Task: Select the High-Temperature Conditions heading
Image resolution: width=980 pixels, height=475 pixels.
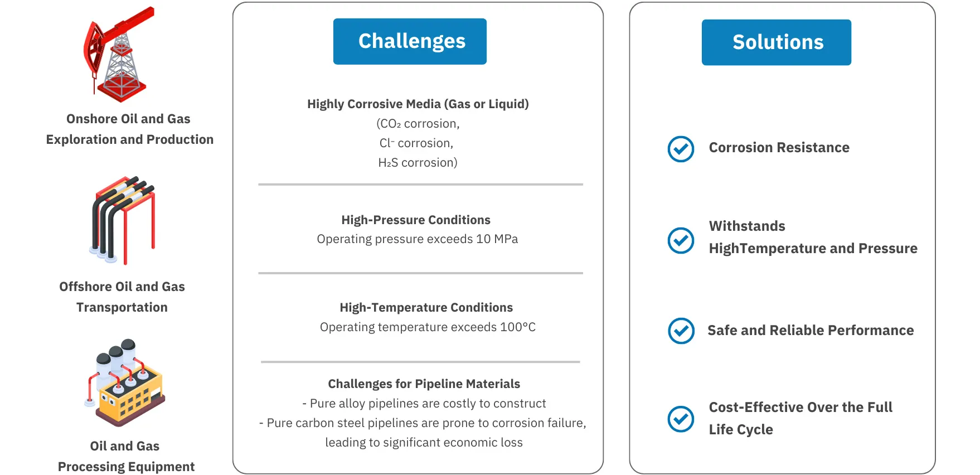Action: (x=426, y=307)
